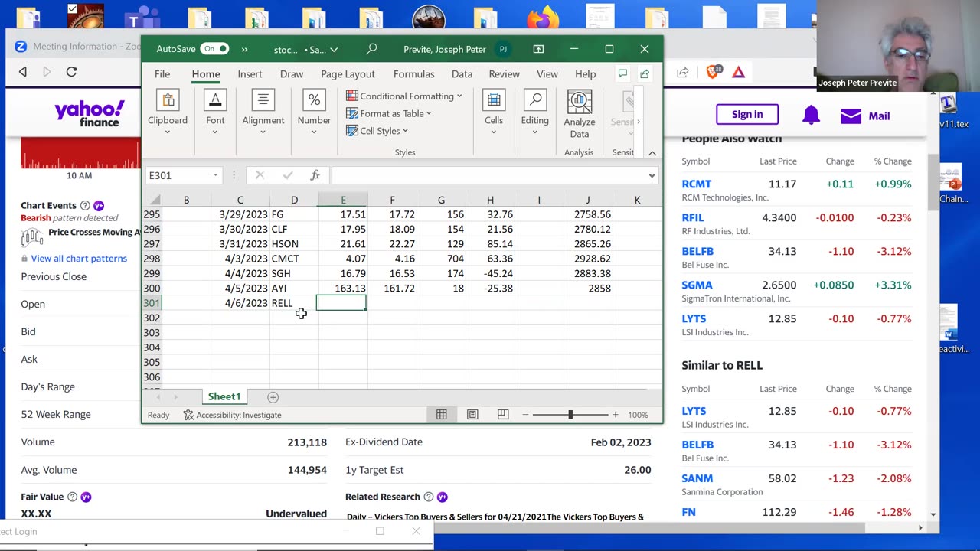Click the zoom out minus button
The width and height of the screenshot is (980, 551).
525,414
